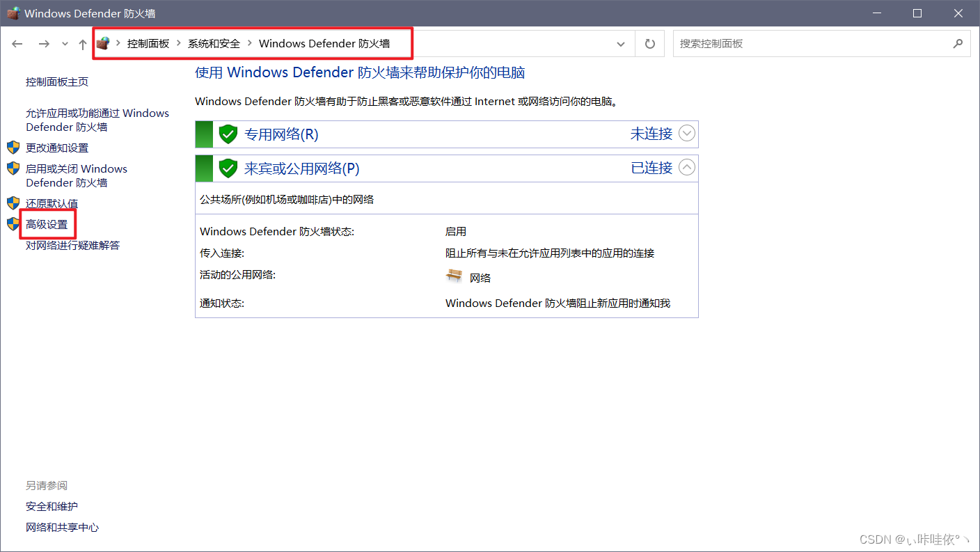The image size is (980, 552).
Task: Go back with the Back arrow
Action: point(17,44)
